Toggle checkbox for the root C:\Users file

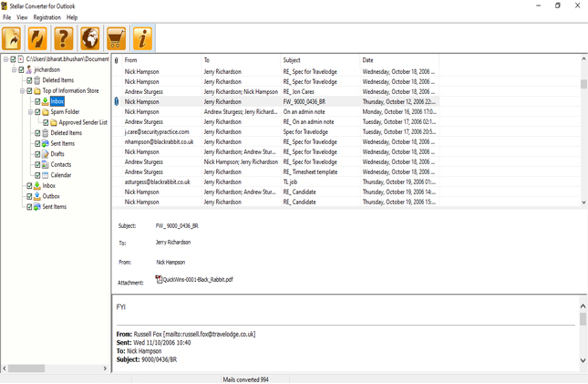(x=13, y=59)
